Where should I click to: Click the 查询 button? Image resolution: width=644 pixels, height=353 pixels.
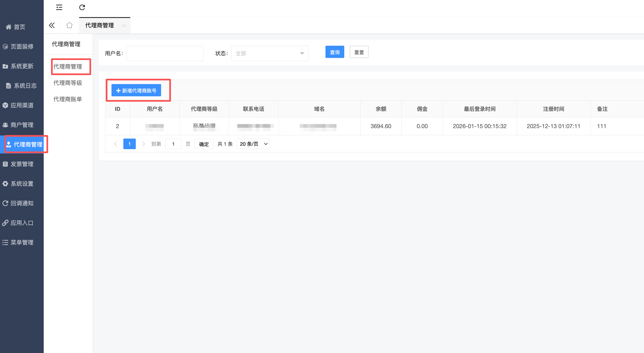point(334,52)
